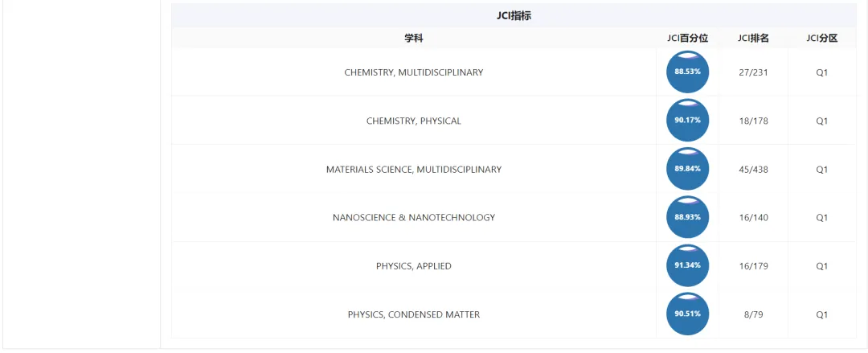Click the JCI分区 column header
868x353 pixels.
[821, 38]
